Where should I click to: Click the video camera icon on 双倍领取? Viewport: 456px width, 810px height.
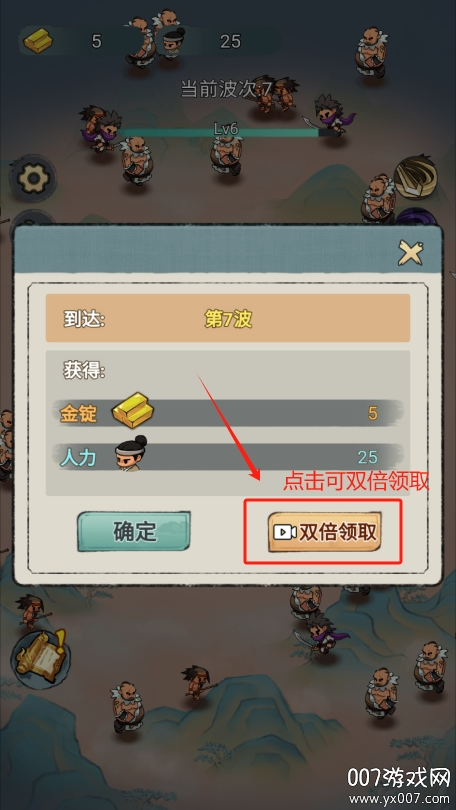coord(285,532)
